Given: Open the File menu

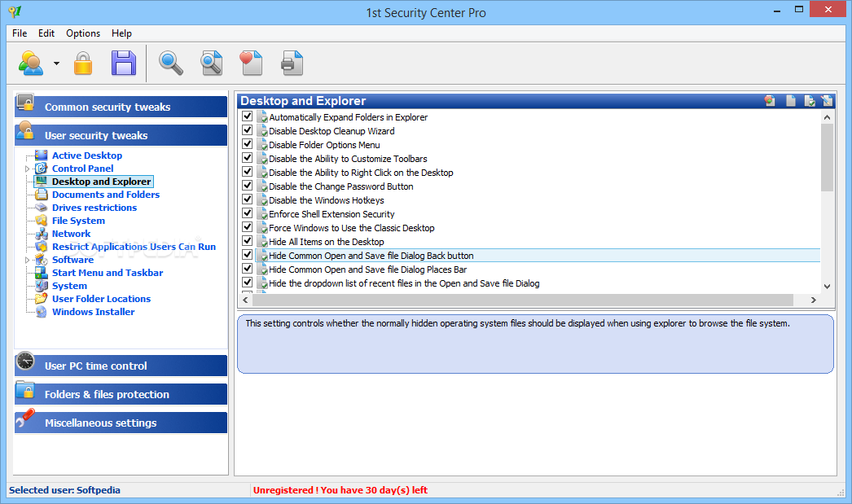Looking at the screenshot, I should (20, 33).
